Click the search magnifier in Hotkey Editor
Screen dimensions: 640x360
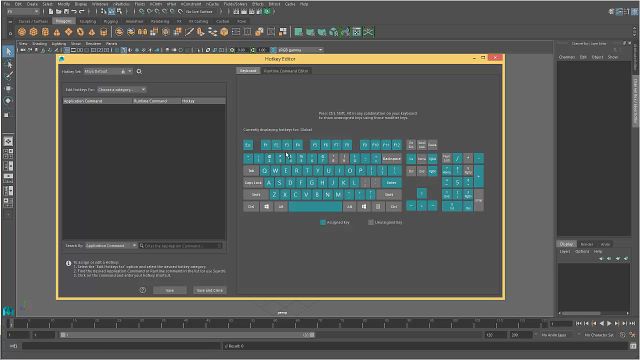click(x=139, y=71)
